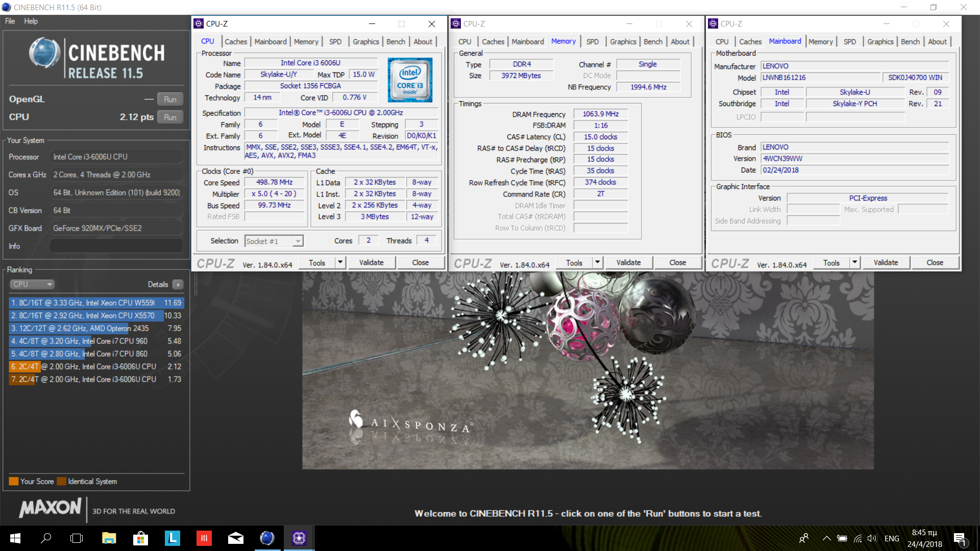
Task: Show hidden tray icons chevron
Action: (826, 538)
